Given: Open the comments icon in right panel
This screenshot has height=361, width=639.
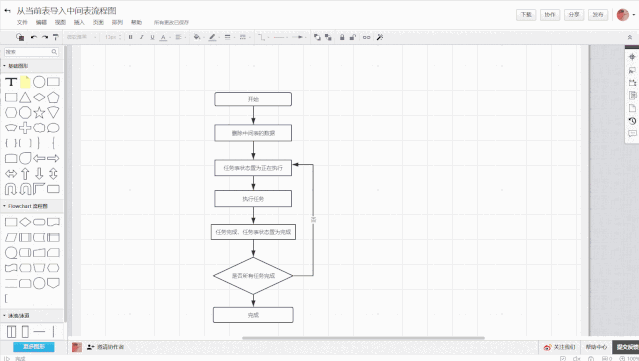Looking at the screenshot, I should click(632, 134).
